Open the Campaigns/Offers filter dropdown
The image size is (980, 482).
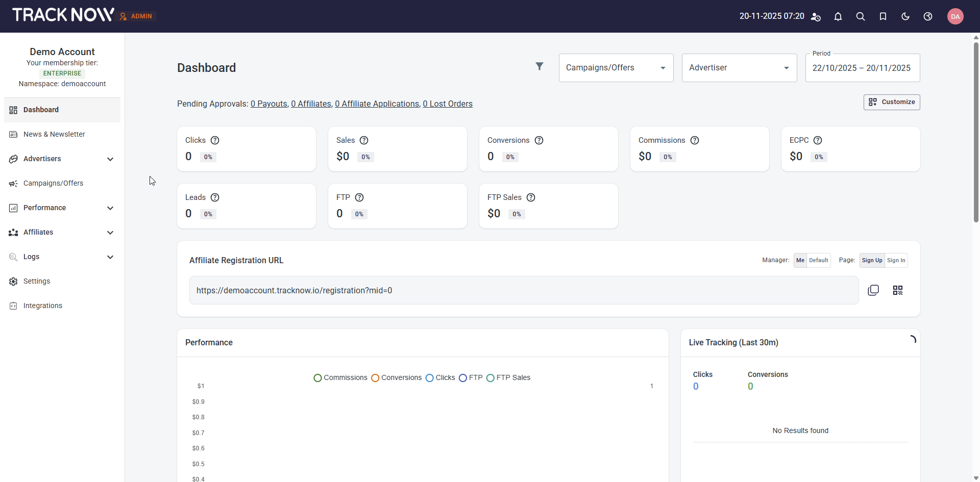616,68
